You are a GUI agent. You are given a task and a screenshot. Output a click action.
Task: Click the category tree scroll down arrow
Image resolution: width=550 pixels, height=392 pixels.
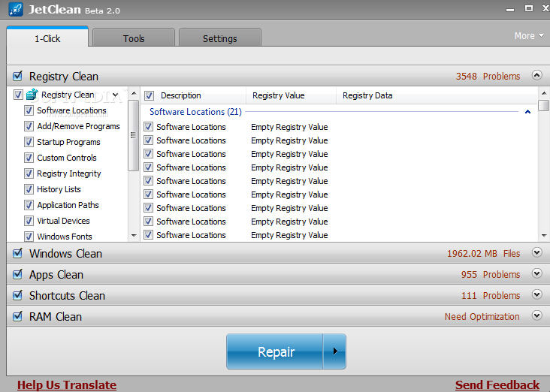coord(134,236)
